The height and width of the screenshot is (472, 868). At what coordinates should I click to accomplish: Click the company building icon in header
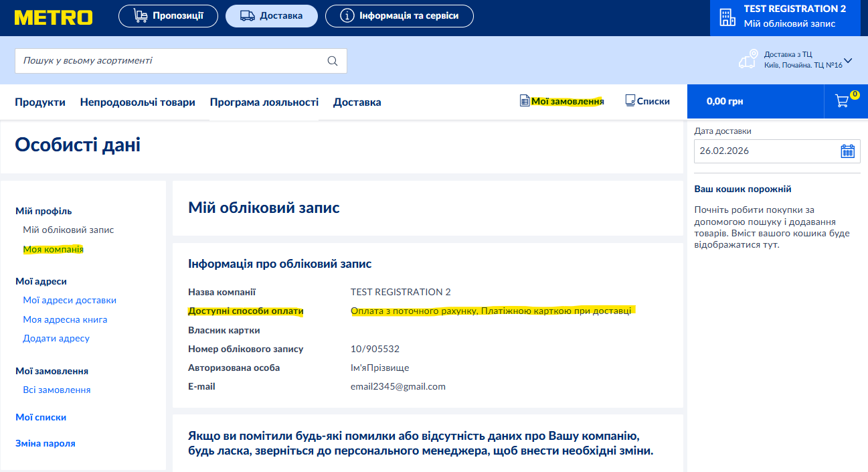(727, 17)
